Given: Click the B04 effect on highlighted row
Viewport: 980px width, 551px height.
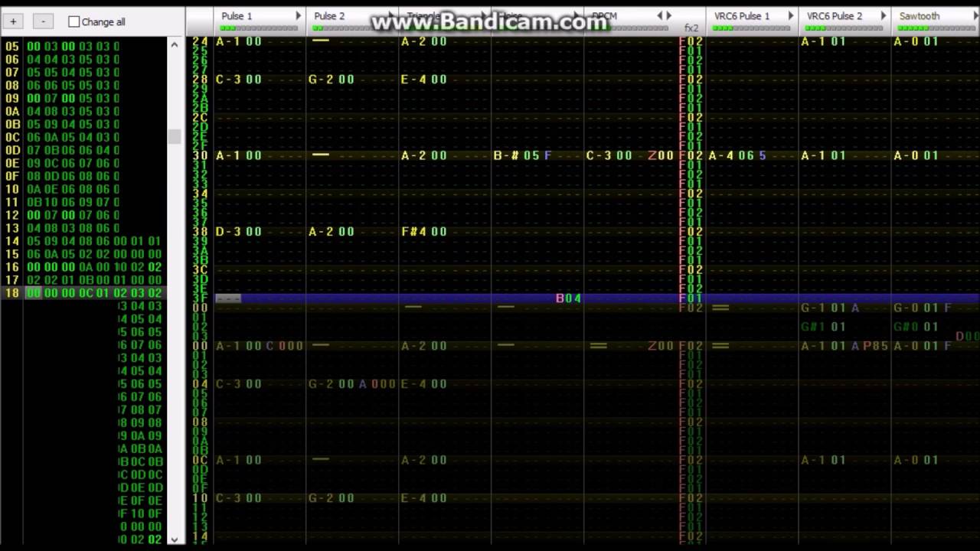Looking at the screenshot, I should coord(569,298).
